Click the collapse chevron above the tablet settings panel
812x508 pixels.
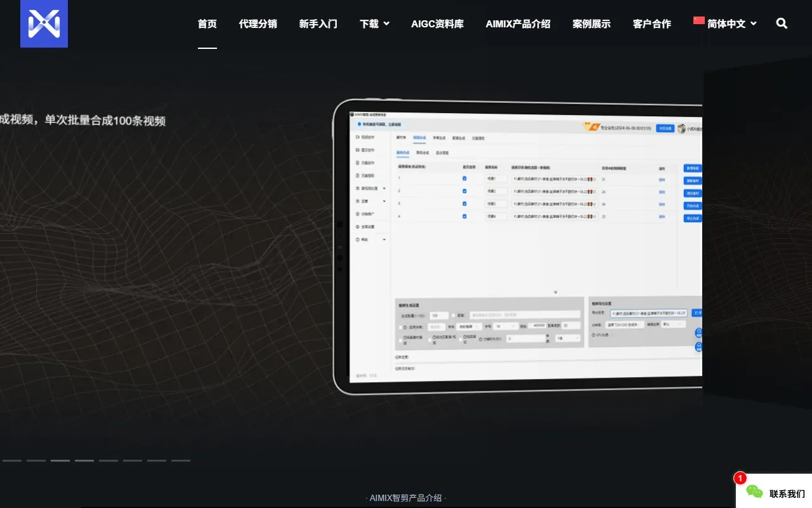tap(555, 292)
